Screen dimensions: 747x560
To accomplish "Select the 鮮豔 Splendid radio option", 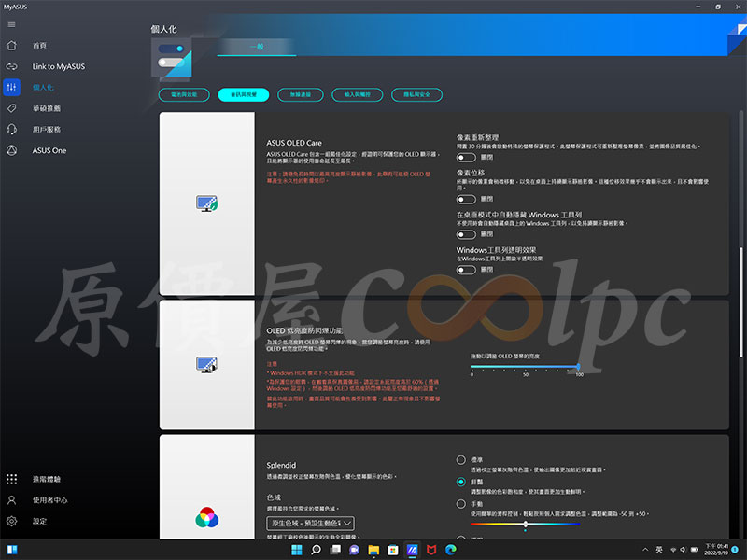I will (460, 482).
